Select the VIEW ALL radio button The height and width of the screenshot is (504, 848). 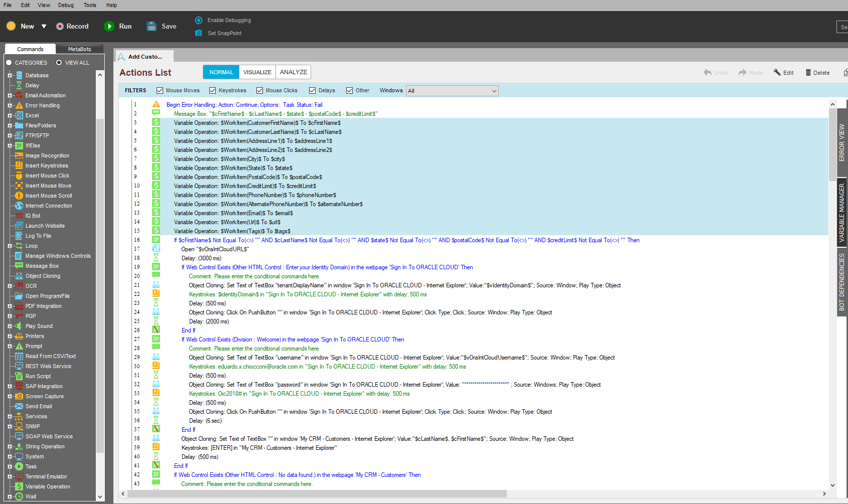59,63
